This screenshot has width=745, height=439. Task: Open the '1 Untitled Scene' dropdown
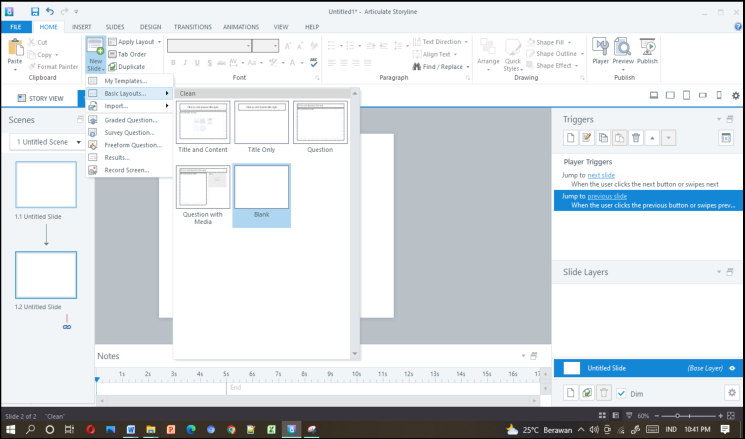(48, 142)
